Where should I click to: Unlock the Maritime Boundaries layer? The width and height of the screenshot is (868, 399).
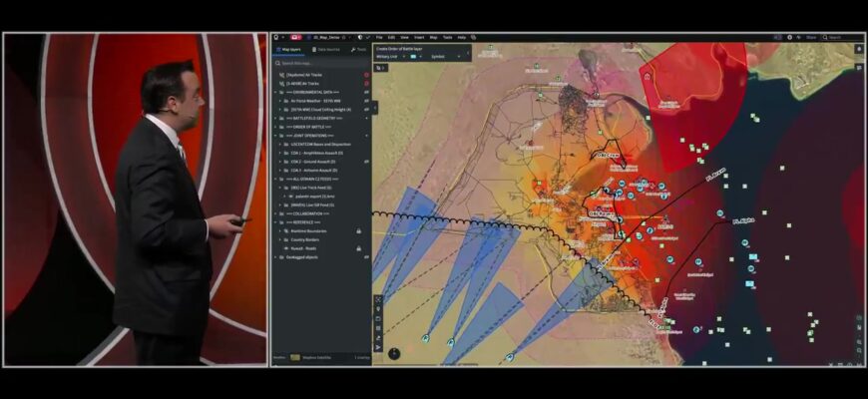(x=359, y=230)
